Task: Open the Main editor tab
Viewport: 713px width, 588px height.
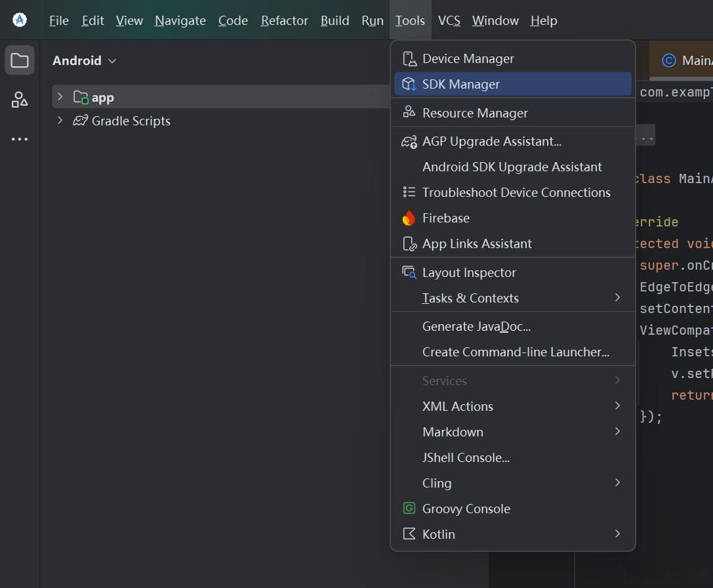Action: tap(681, 60)
